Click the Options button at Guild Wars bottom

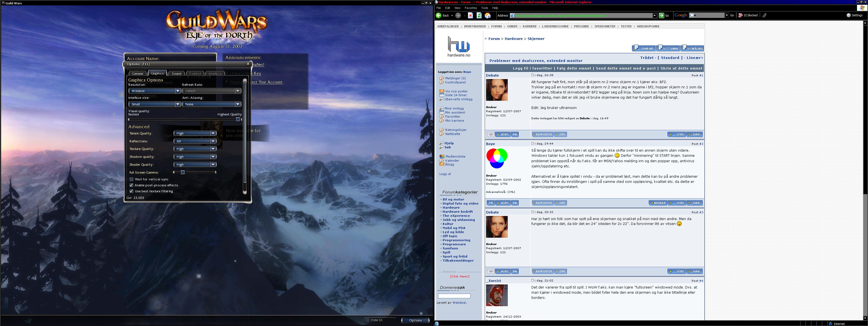pos(415,321)
